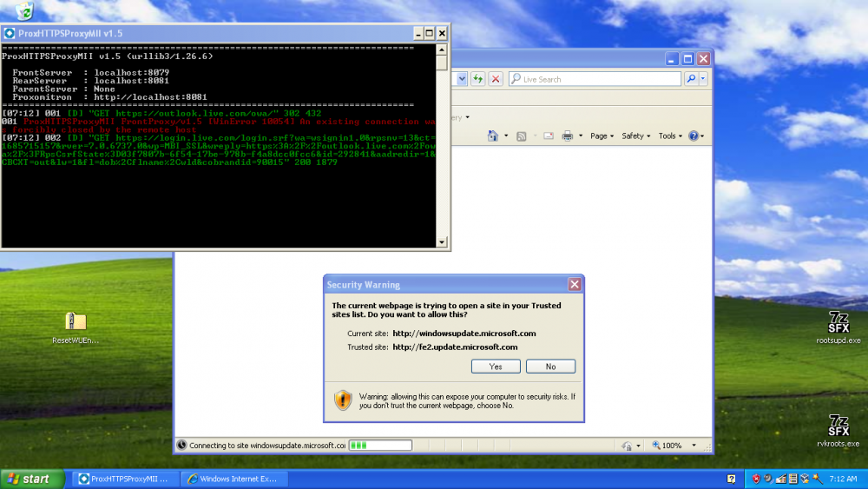Click the 7:12 AM system clock

click(844, 479)
